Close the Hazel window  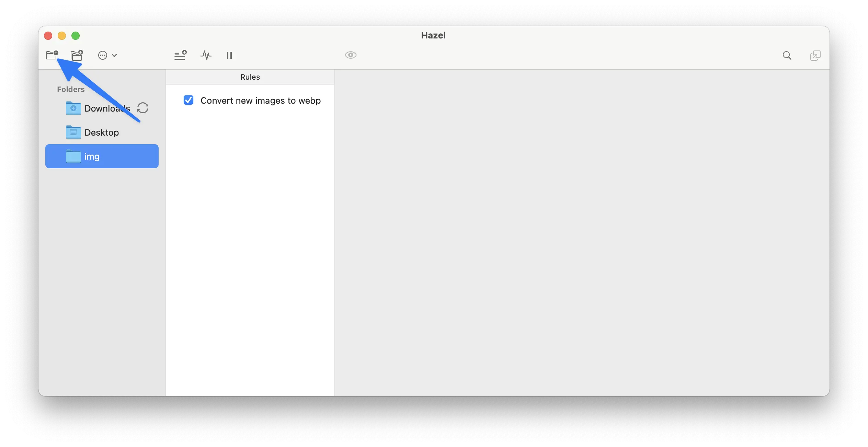(48, 36)
